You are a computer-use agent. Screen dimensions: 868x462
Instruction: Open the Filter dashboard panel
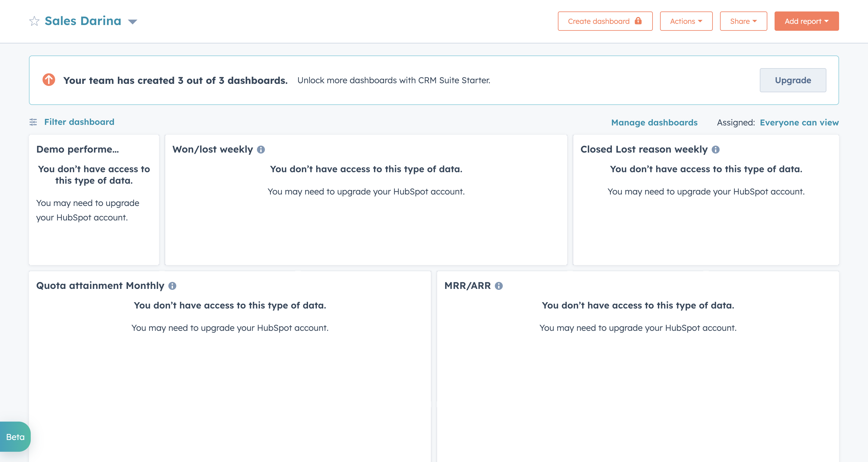click(x=79, y=122)
